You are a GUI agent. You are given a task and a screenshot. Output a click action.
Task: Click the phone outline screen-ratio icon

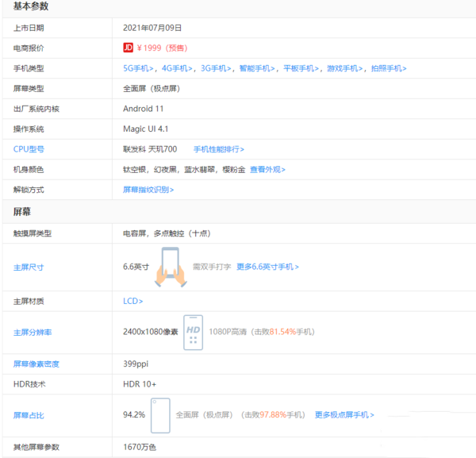160,415
